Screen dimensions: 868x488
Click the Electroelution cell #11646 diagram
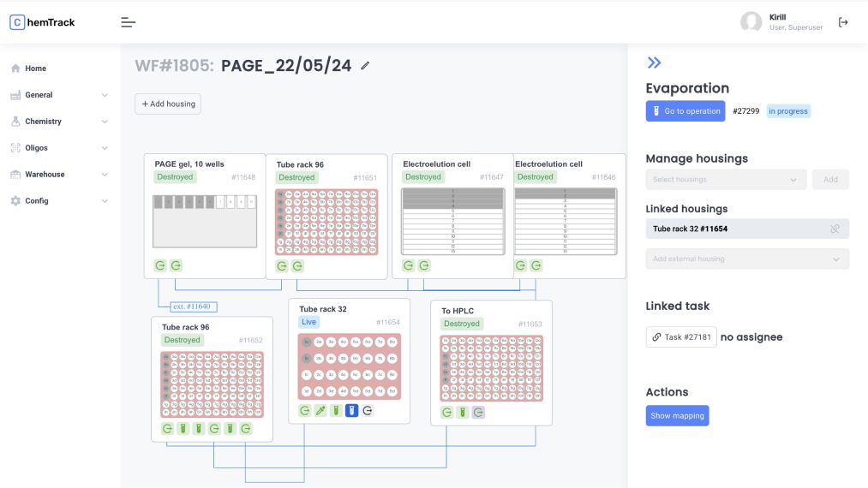(x=566, y=222)
